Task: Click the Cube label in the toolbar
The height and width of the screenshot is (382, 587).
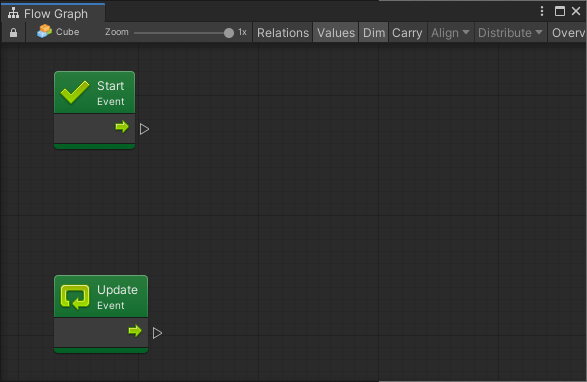Action: pos(67,32)
